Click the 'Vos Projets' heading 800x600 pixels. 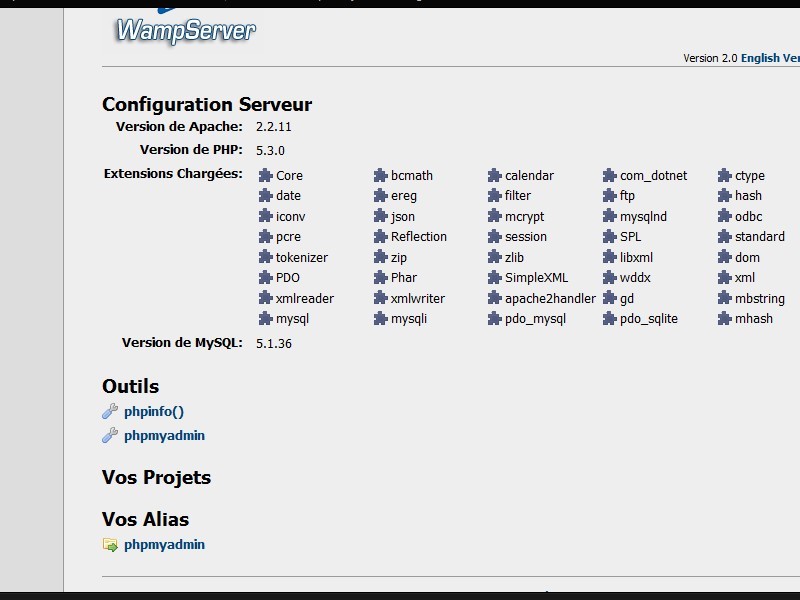point(157,478)
